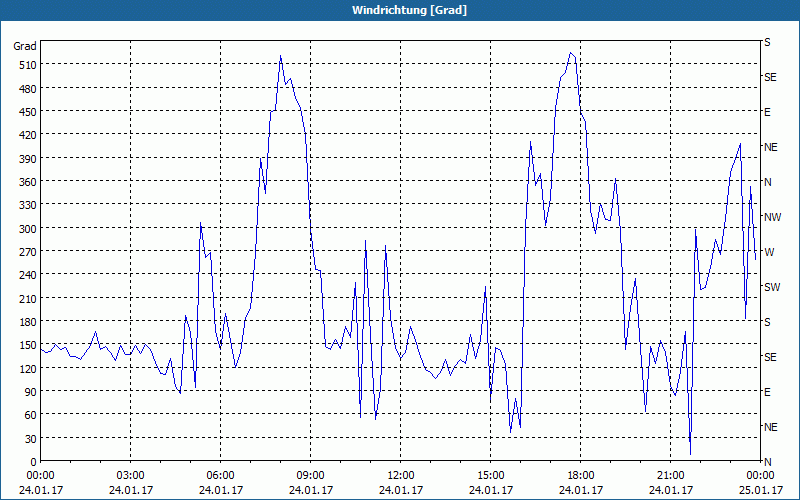
Task: Select the 24.01.17 date under 21:00
Action: [x=670, y=490]
